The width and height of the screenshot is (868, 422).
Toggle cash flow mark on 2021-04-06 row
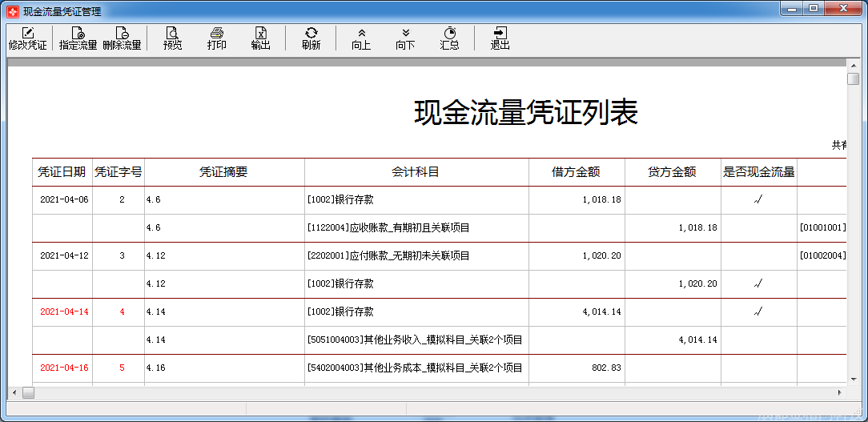[758, 200]
